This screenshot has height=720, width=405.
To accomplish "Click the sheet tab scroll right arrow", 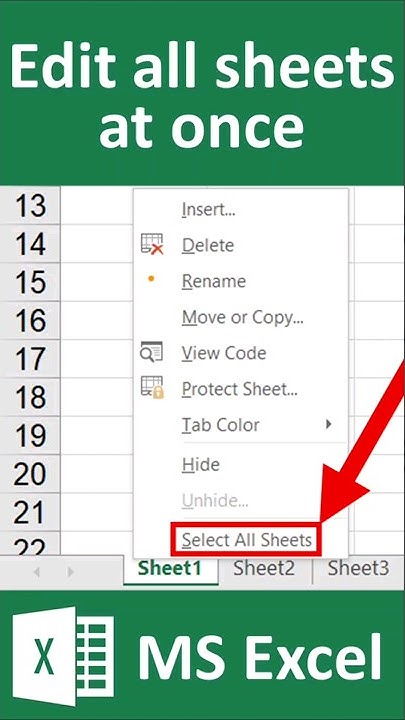I will point(70,572).
